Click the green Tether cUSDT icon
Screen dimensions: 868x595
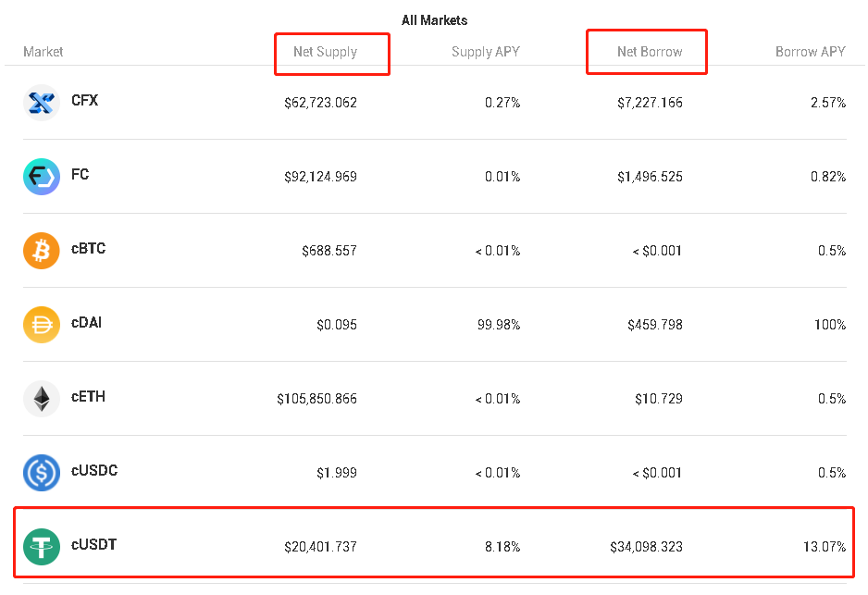pyautogui.click(x=42, y=547)
